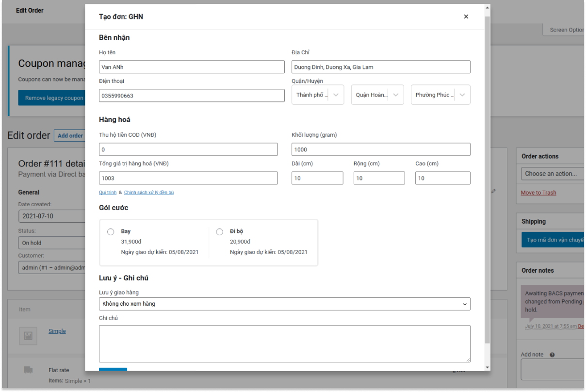Viewport: 586px width, 392px height.
Task: Click the dialog's vertical scrollbar thumb
Action: (x=488, y=180)
